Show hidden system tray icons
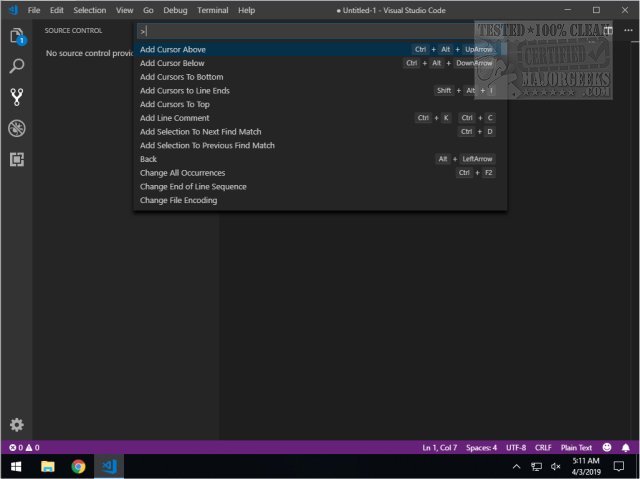The image size is (640, 479). [x=516, y=466]
